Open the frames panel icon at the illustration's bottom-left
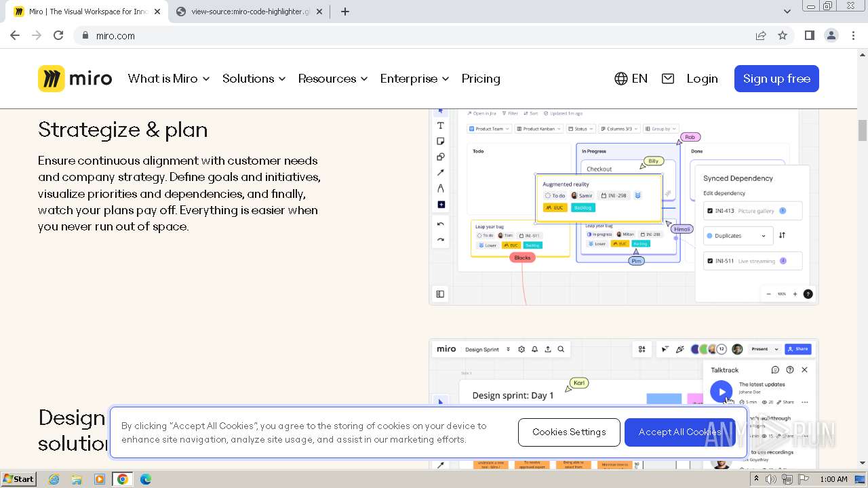Viewport: 868px width, 488px height. [440, 294]
